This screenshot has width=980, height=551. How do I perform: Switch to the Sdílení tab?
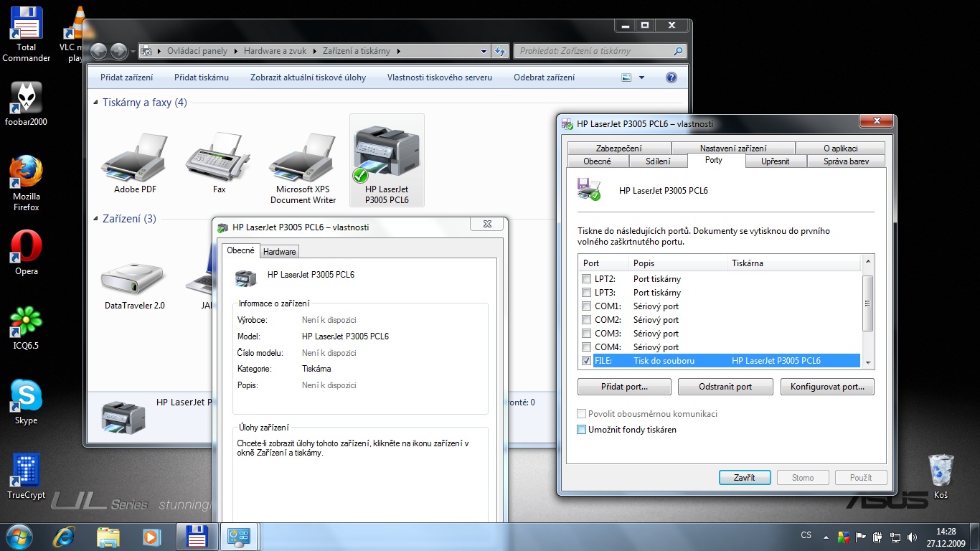click(658, 161)
